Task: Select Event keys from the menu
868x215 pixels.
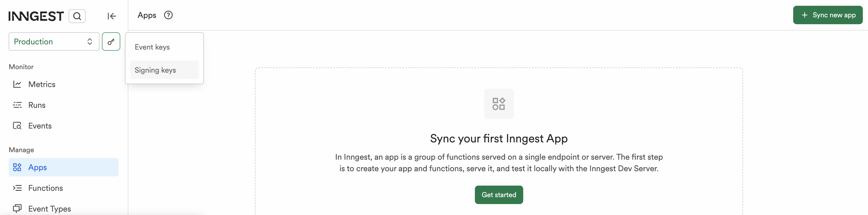Action: coord(152,47)
